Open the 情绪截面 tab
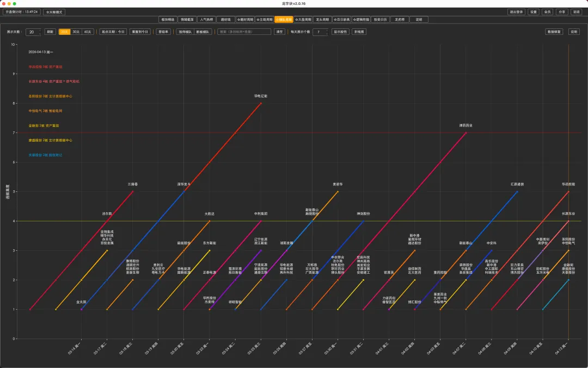 [187, 20]
